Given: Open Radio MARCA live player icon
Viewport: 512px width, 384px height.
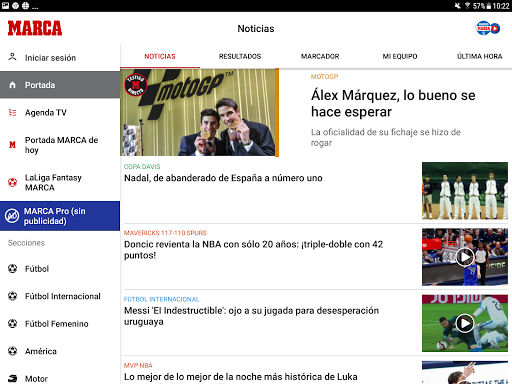Looking at the screenshot, I should click(x=488, y=28).
